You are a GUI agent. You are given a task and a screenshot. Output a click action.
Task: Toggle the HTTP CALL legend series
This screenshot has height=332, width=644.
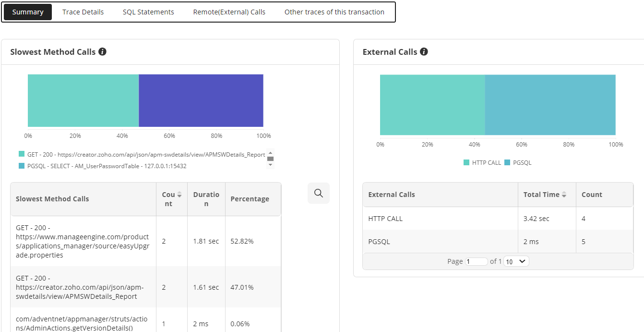(482, 163)
